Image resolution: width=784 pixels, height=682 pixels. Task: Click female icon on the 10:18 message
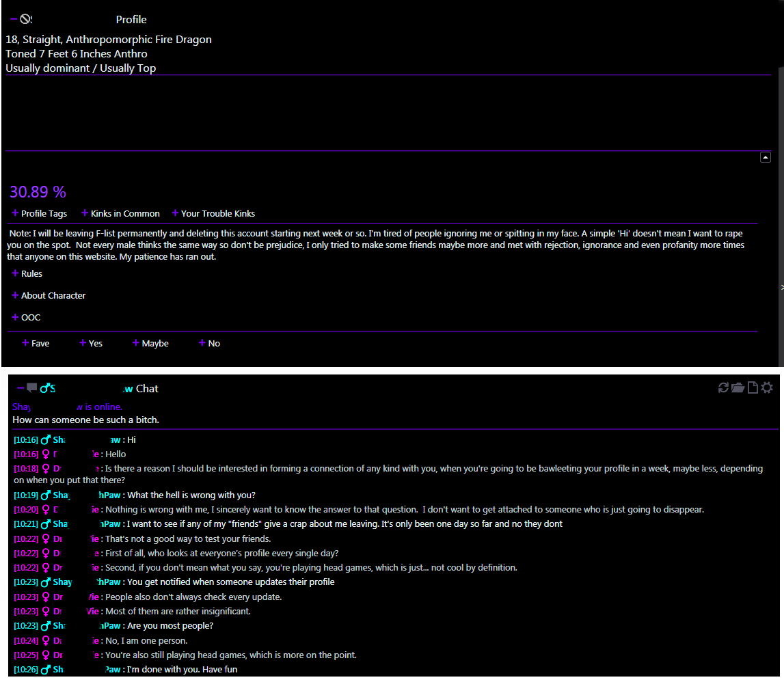46,469
